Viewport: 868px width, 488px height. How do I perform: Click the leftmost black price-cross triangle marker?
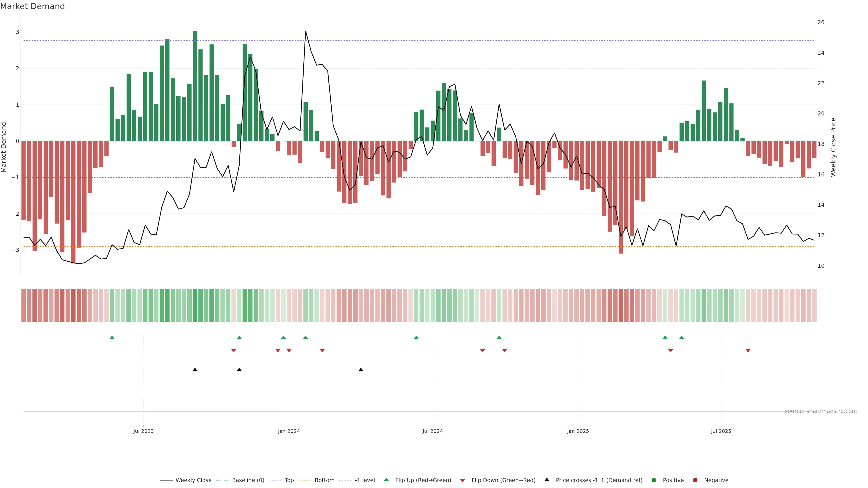click(195, 370)
